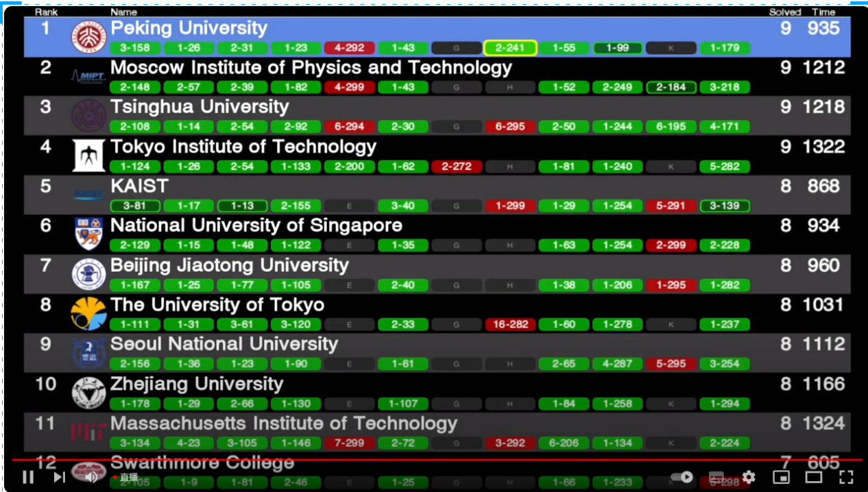Enter fullscreen mode
The height and width of the screenshot is (492, 868).
point(846,477)
